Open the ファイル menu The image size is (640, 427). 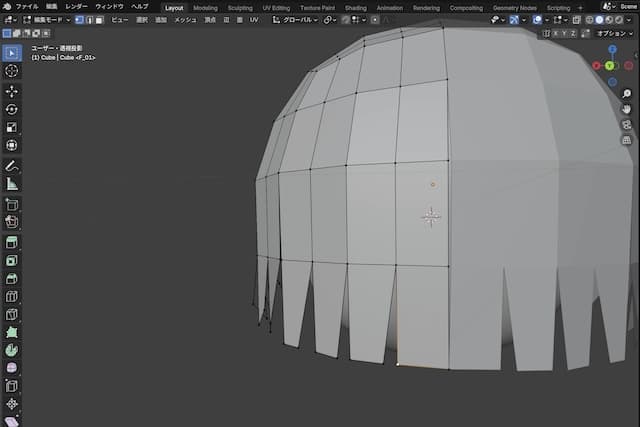[x=27, y=7]
